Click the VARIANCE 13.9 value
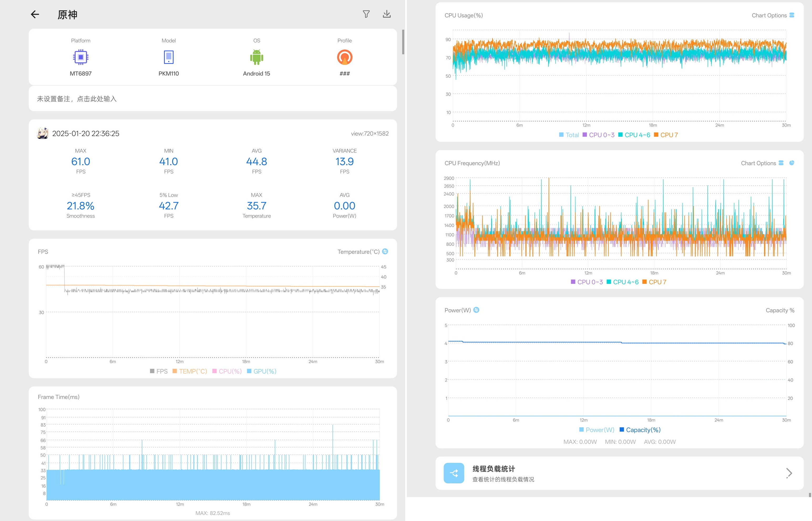 (x=345, y=161)
